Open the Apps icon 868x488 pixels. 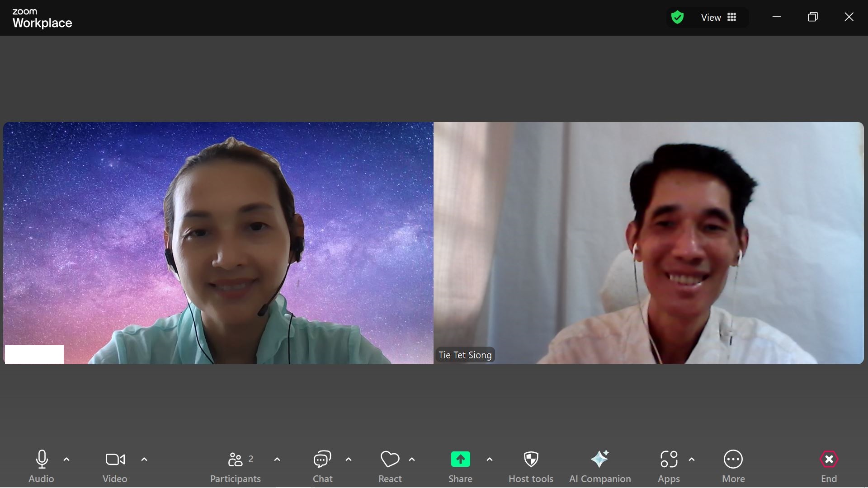(x=669, y=460)
